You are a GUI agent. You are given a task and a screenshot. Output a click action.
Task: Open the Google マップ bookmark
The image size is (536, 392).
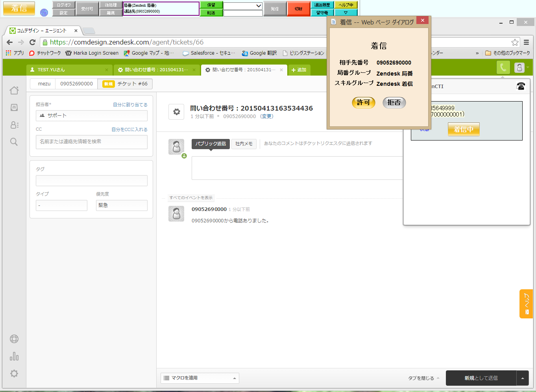click(149, 53)
